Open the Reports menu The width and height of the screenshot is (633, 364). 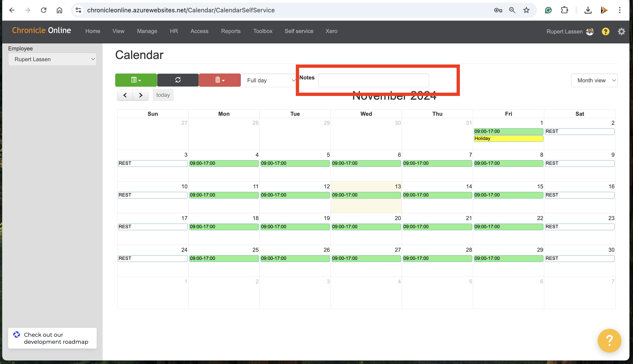(231, 31)
